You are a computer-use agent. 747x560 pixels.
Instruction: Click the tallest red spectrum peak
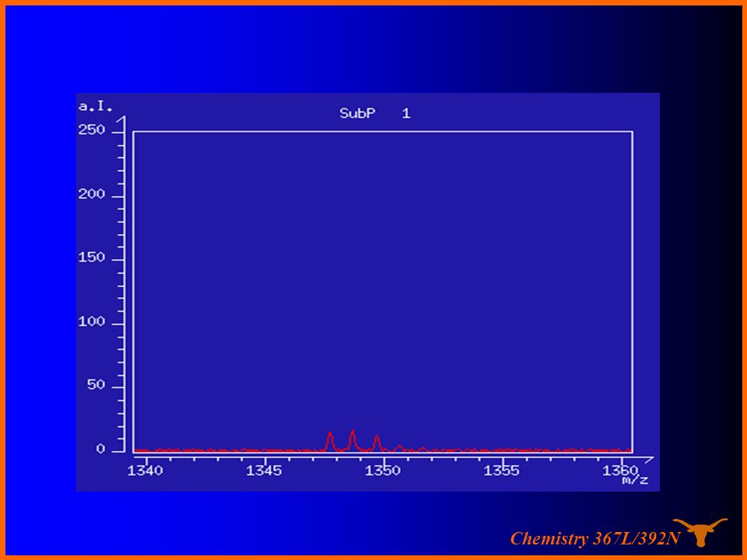(352, 439)
